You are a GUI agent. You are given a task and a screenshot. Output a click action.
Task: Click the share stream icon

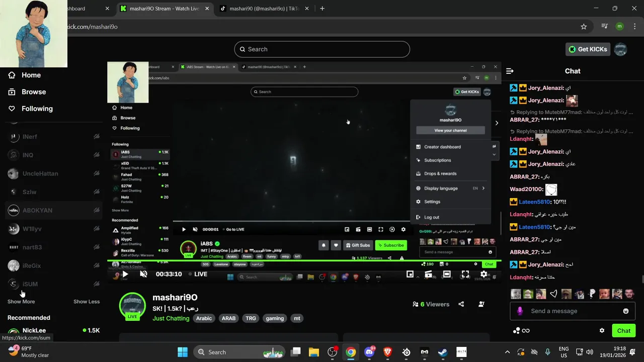[461, 304]
